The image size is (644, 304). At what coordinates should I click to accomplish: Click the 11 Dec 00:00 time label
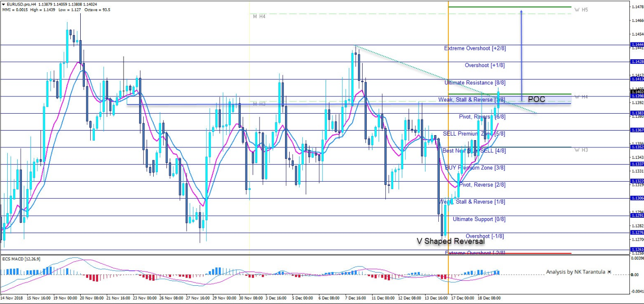click(383, 297)
